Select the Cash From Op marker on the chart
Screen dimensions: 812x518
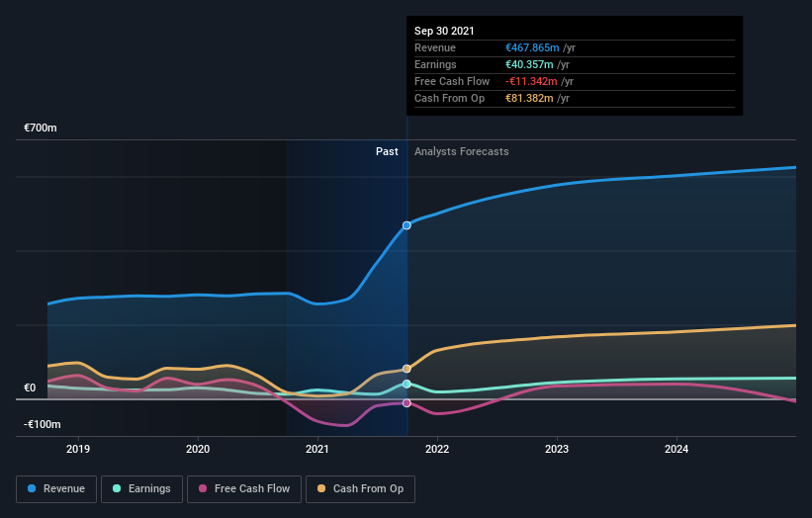pos(406,369)
